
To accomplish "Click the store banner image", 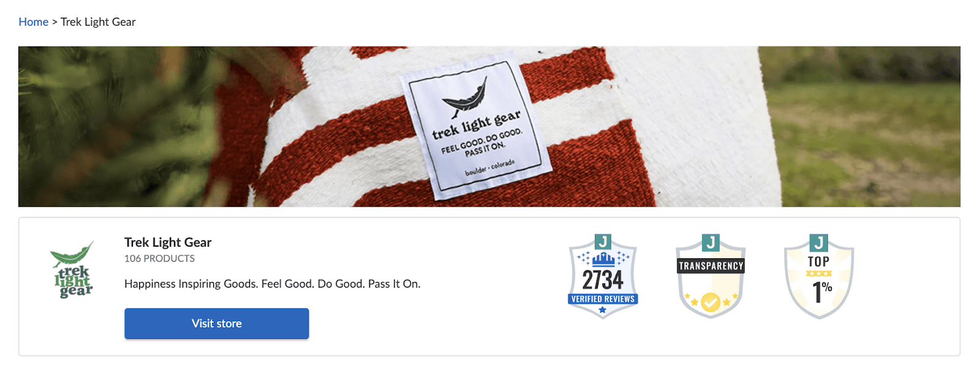I will (489, 127).
